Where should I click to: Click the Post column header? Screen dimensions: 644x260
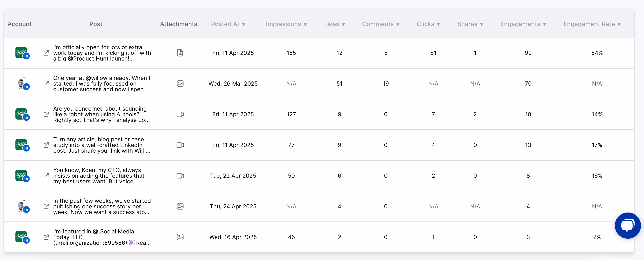tap(96, 24)
